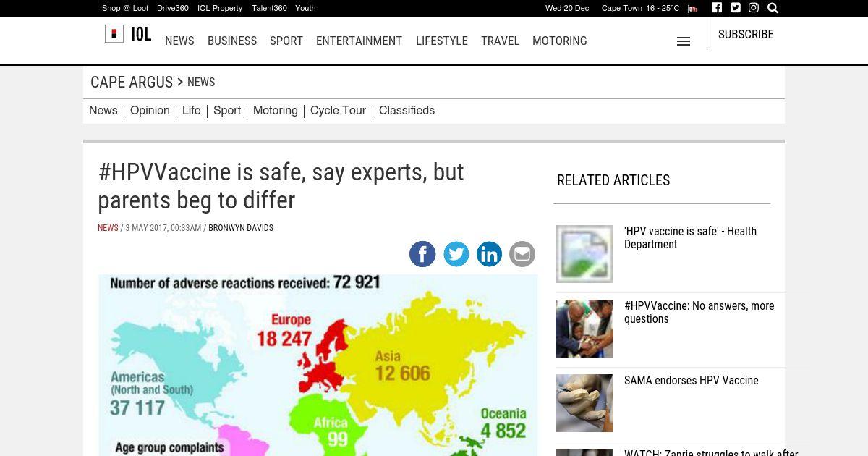Screen dimensions: 868x456
Task: Open IOL Instagram icon in top bar
Action: click(754, 8)
